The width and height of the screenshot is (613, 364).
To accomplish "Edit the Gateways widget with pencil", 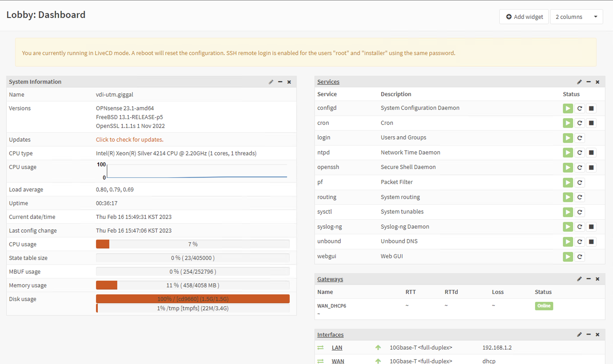I will [x=579, y=279].
